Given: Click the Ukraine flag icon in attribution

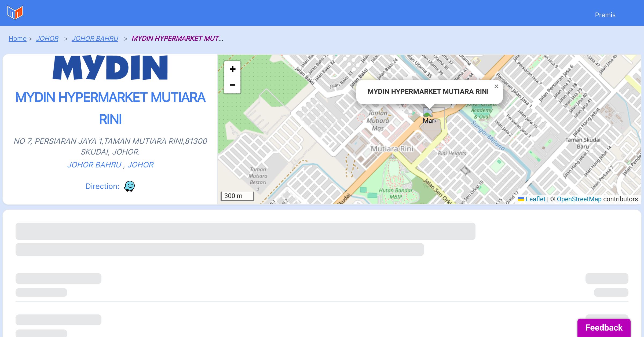Looking at the screenshot, I should [521, 199].
